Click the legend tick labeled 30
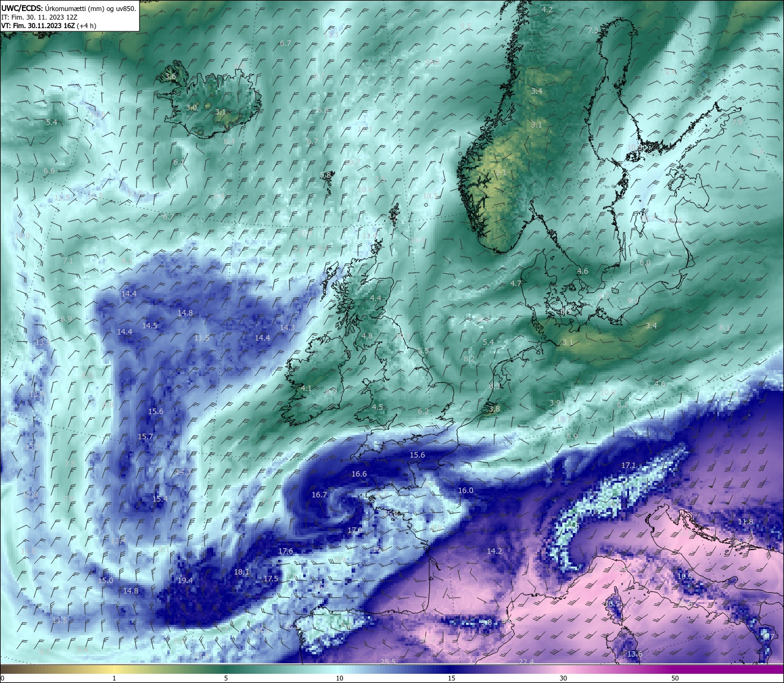The height and width of the screenshot is (683, 784). (563, 678)
